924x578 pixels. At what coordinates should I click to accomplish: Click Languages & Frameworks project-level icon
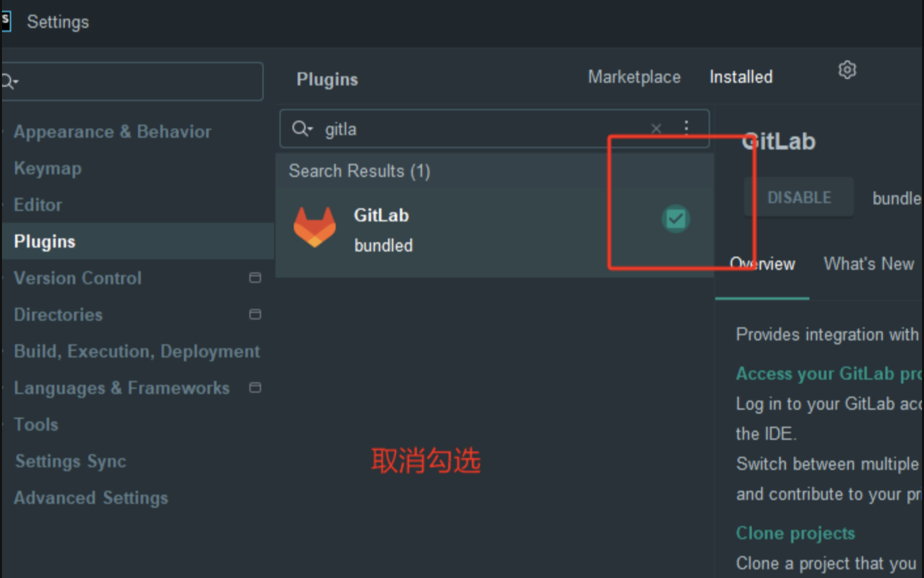pos(255,388)
